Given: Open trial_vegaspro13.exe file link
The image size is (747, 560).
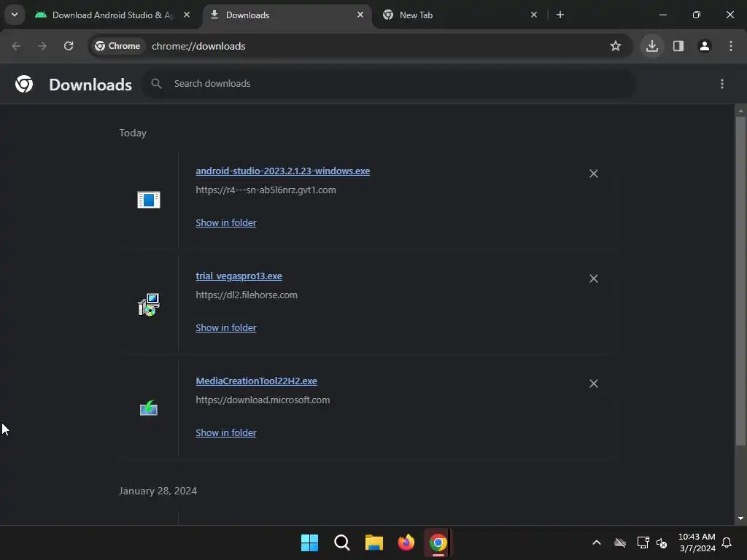Looking at the screenshot, I should click(x=239, y=276).
